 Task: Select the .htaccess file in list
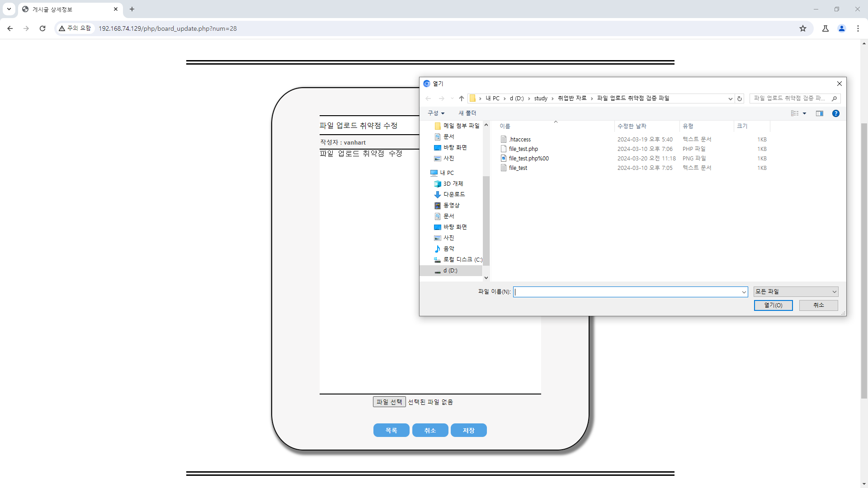click(x=519, y=140)
